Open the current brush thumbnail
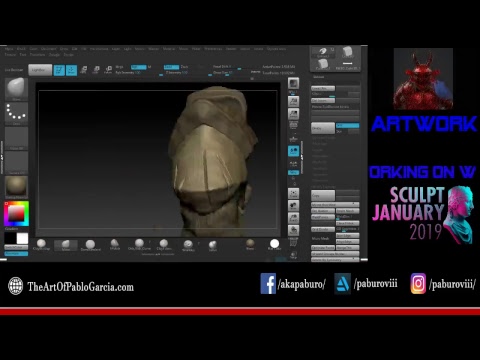 [16, 89]
